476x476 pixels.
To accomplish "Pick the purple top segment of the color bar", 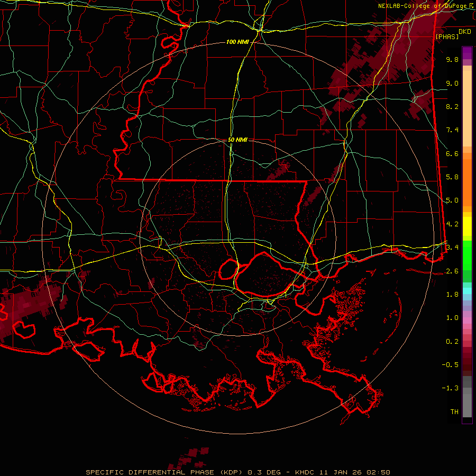I will (x=467, y=53).
